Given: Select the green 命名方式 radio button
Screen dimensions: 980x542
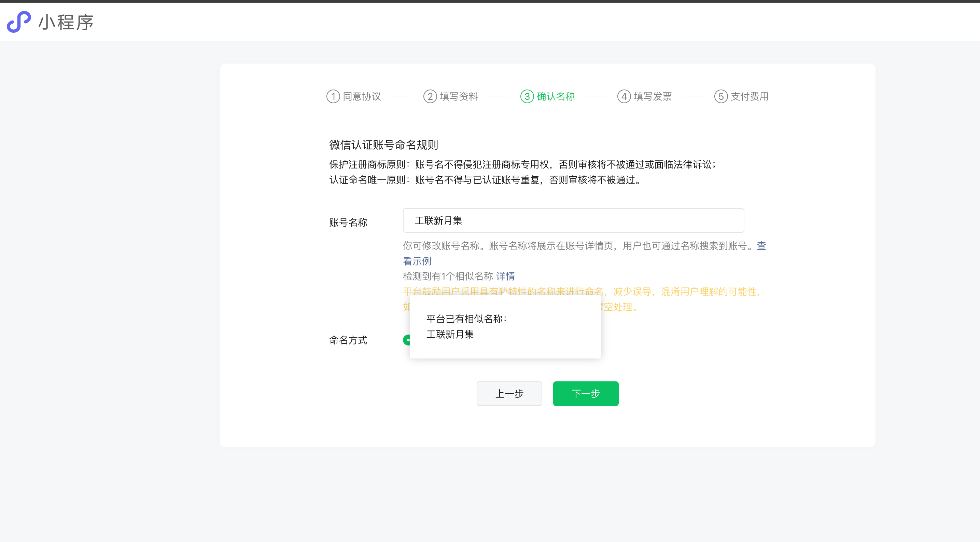Looking at the screenshot, I should tap(407, 340).
